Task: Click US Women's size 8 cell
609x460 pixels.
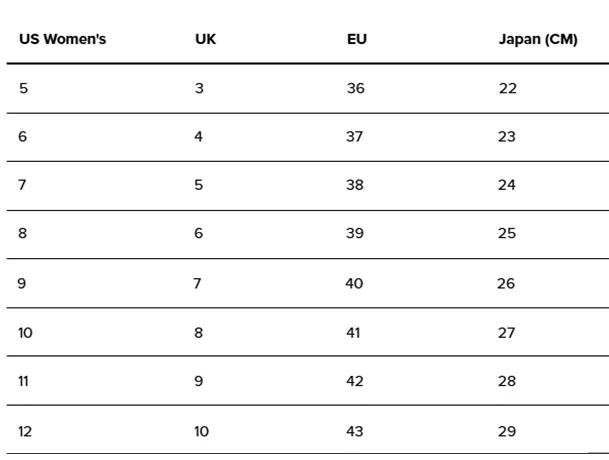Action: coord(23,234)
